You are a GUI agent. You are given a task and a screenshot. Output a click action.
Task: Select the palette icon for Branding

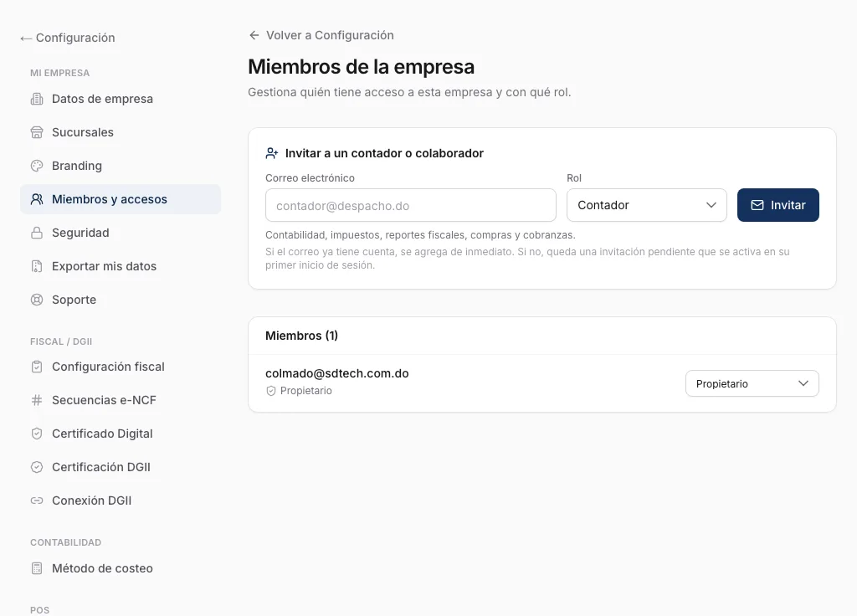pos(37,166)
